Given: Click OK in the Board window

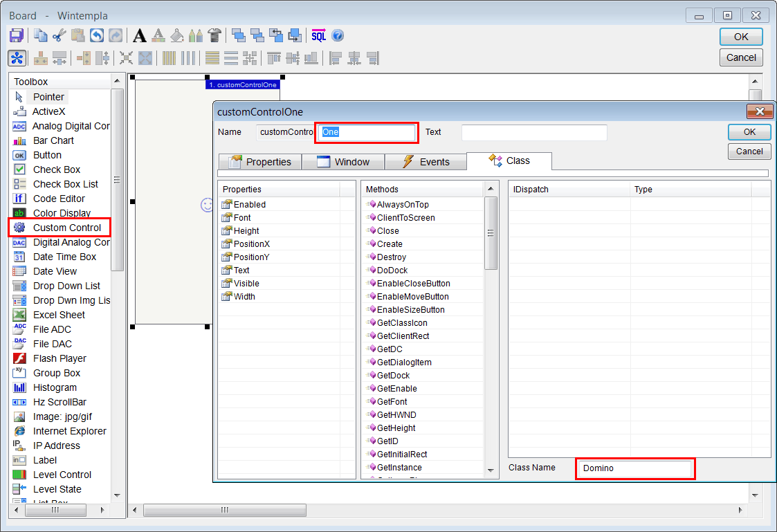Looking at the screenshot, I should coord(741,37).
